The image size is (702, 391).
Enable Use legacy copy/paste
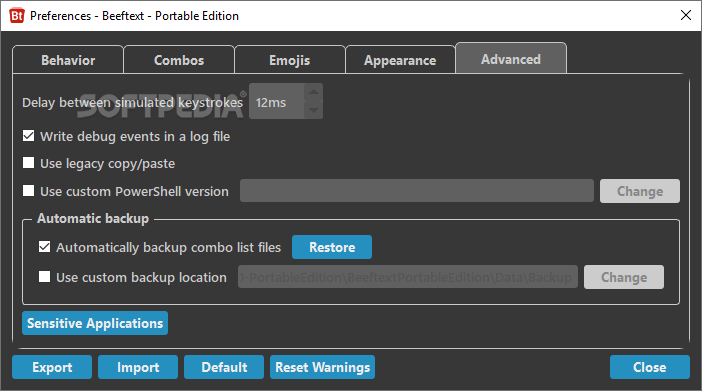point(29,163)
